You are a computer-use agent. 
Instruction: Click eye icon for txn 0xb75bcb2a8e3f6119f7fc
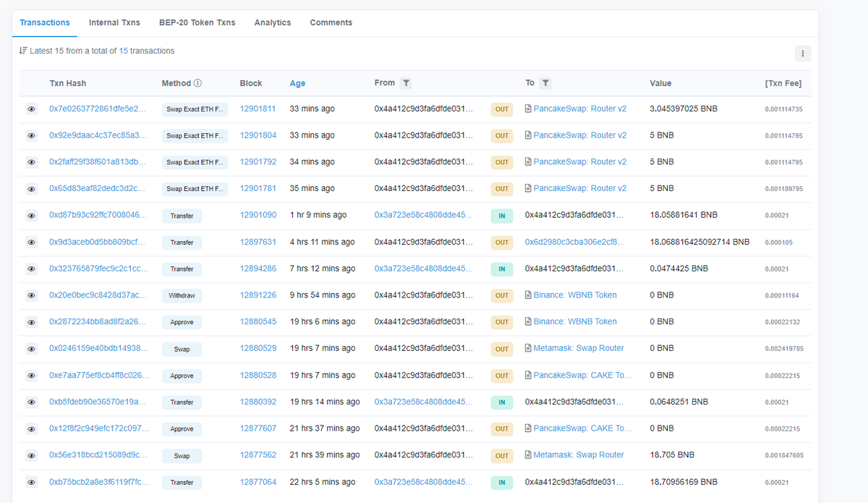click(x=31, y=482)
